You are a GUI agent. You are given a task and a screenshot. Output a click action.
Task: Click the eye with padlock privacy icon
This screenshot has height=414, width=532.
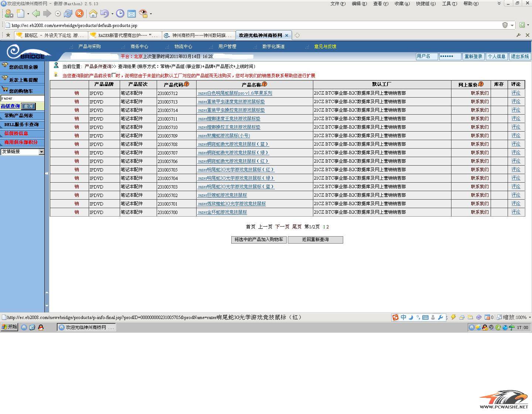pyautogui.click(x=143, y=14)
